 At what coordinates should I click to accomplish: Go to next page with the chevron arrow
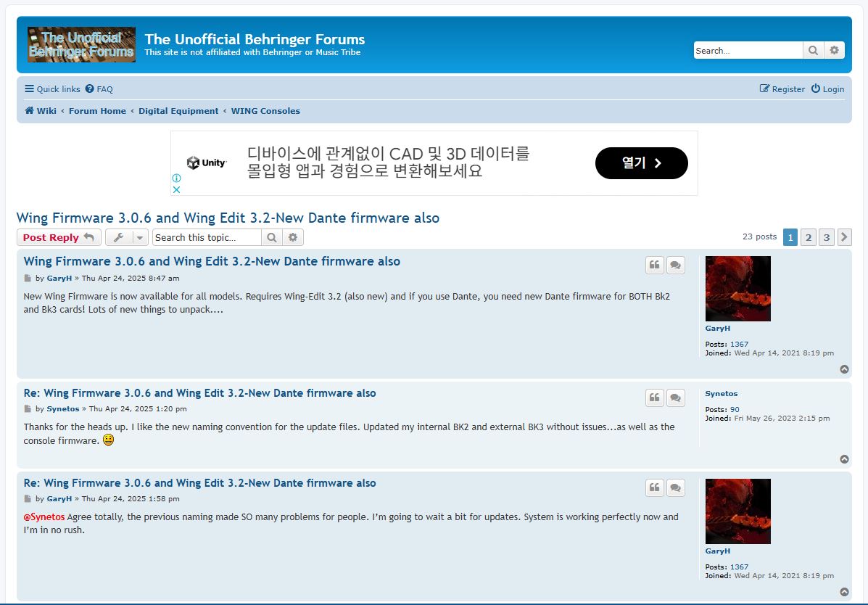coord(843,236)
